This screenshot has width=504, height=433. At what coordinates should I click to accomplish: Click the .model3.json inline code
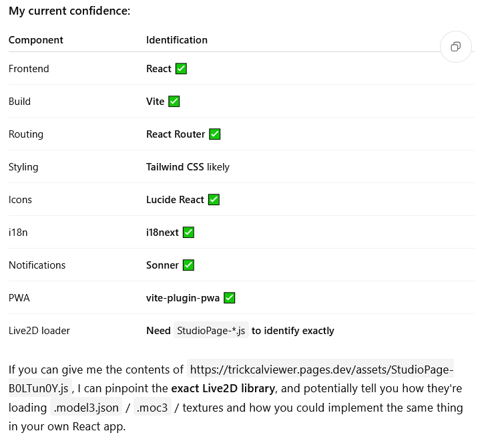pyautogui.click(x=86, y=408)
